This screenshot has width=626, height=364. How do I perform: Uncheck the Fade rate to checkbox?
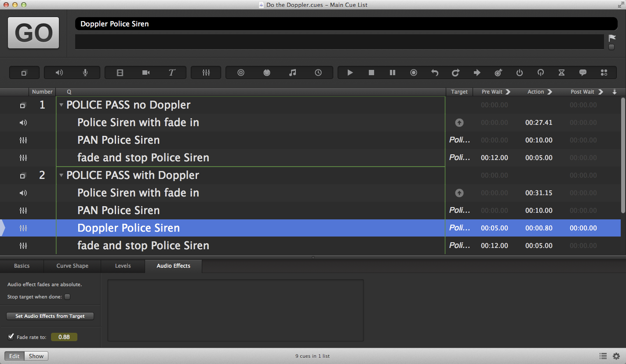click(x=11, y=337)
